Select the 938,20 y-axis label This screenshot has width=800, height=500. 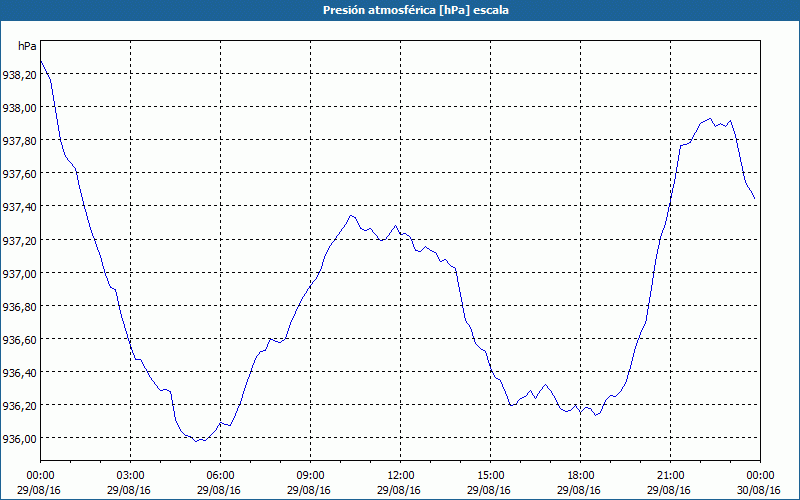(19, 75)
